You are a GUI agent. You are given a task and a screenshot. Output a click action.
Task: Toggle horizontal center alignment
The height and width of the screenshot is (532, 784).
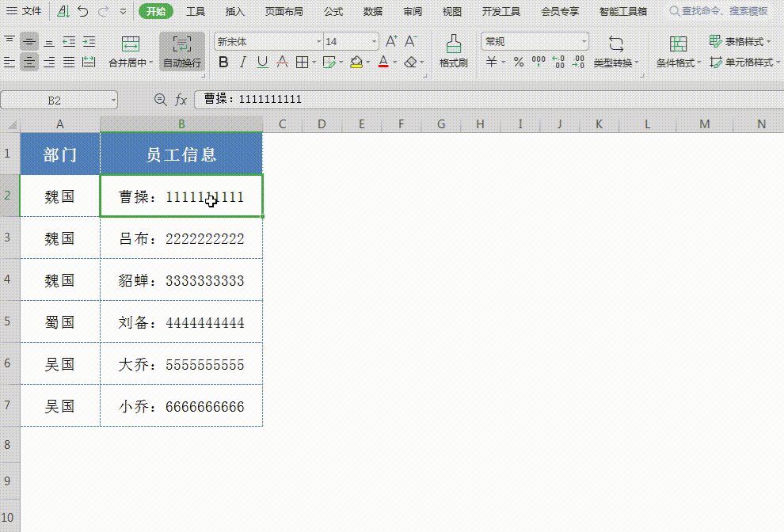pyautogui.click(x=29, y=62)
